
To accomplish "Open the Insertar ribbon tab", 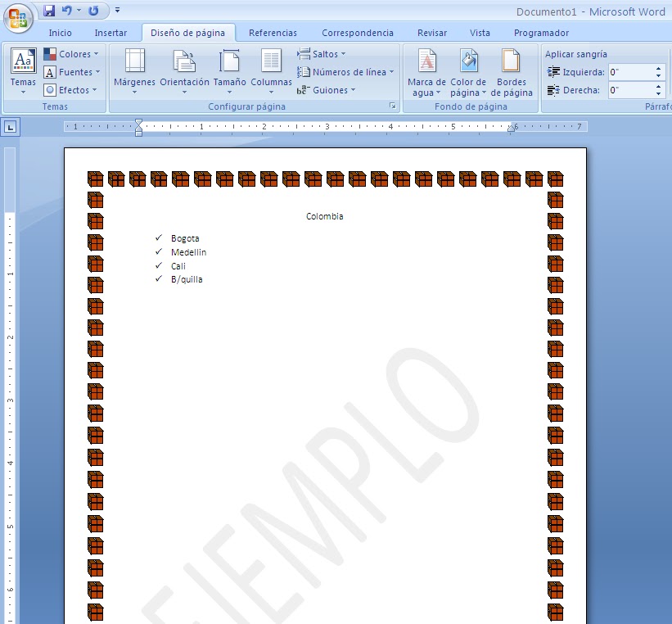I will [111, 33].
